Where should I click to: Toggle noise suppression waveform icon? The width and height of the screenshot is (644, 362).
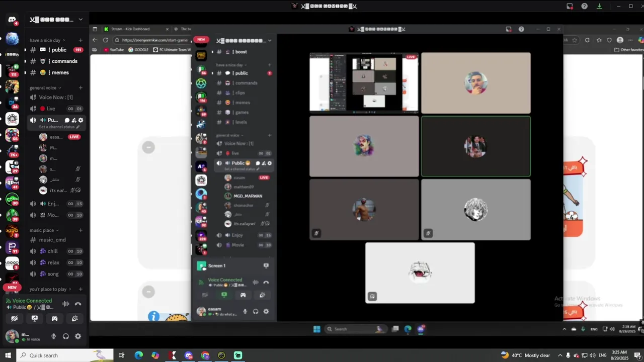[x=66, y=304]
